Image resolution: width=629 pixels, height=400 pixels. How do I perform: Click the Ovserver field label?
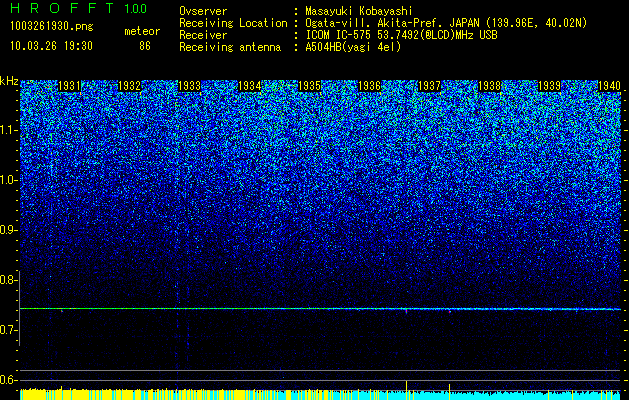click(x=203, y=11)
